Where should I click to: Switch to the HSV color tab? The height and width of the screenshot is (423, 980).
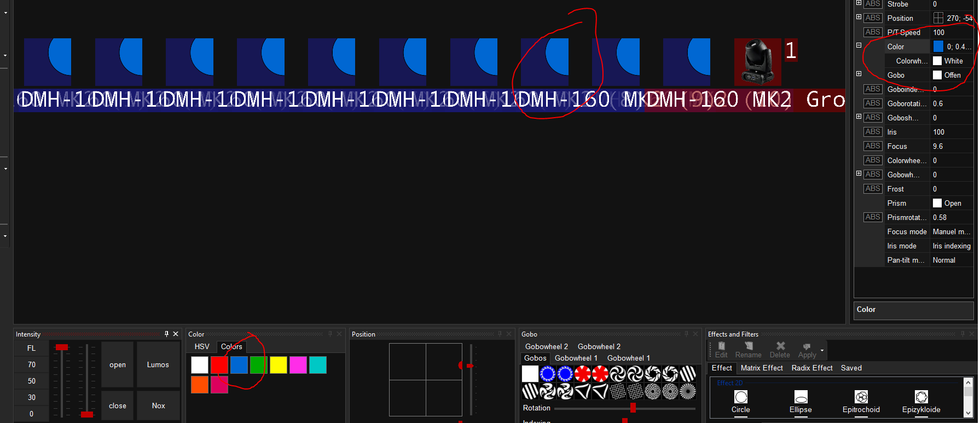coord(202,346)
